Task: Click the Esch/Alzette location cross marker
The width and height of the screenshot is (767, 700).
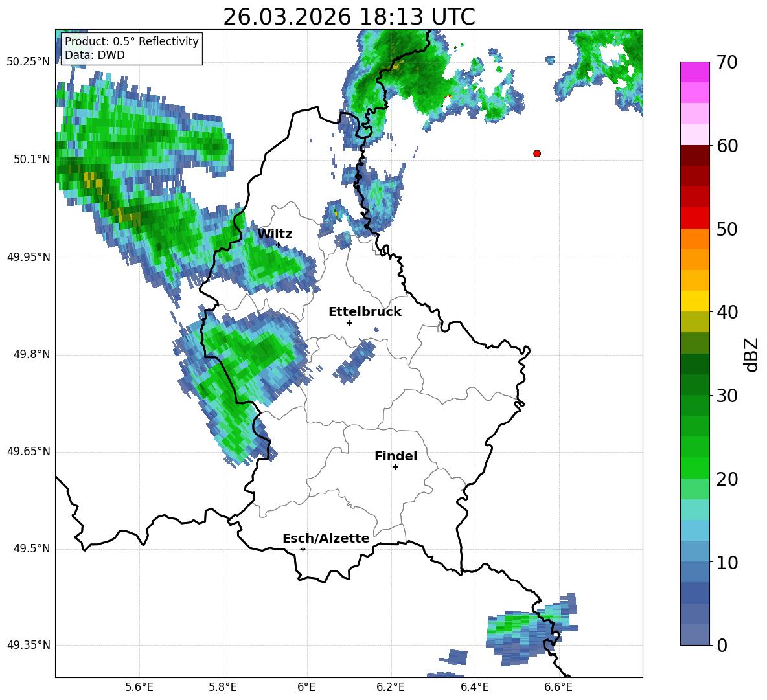Action: 303,549
